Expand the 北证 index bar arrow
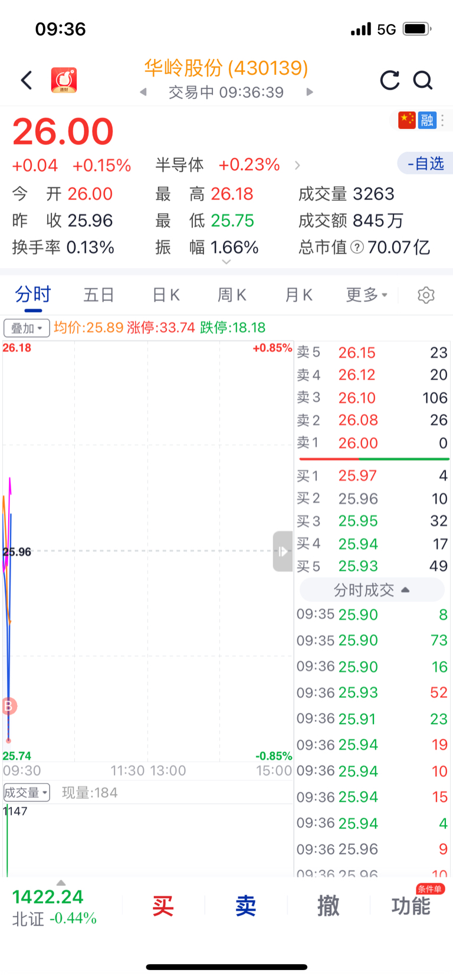453x980 pixels. click(x=61, y=883)
